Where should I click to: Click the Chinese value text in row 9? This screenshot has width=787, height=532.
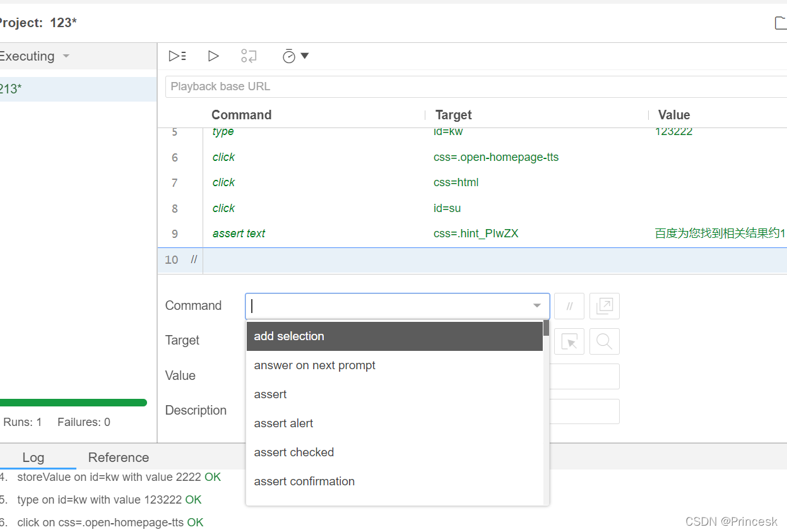tap(720, 233)
